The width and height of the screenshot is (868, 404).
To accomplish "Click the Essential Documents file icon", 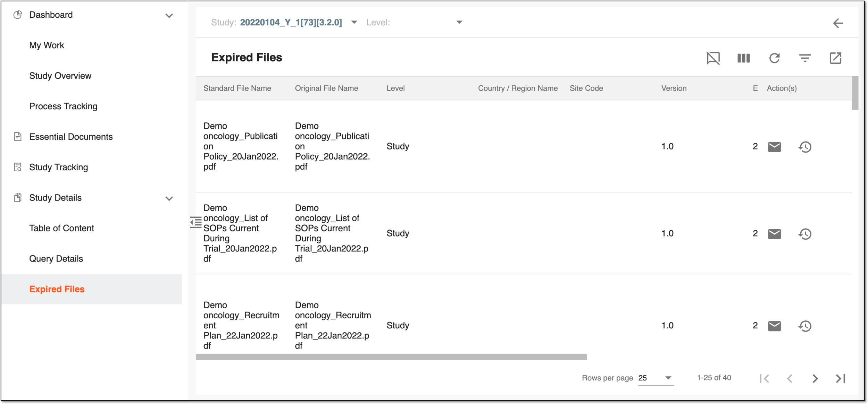I will [x=18, y=137].
